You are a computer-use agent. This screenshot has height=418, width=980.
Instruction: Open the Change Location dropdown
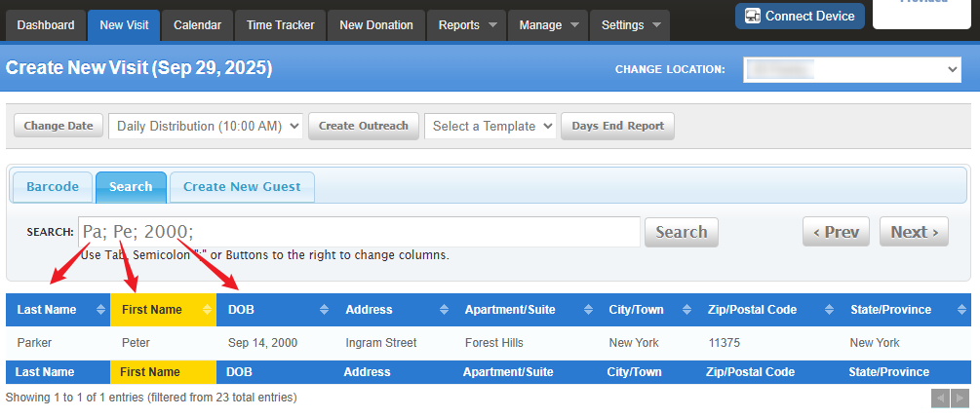tap(852, 69)
